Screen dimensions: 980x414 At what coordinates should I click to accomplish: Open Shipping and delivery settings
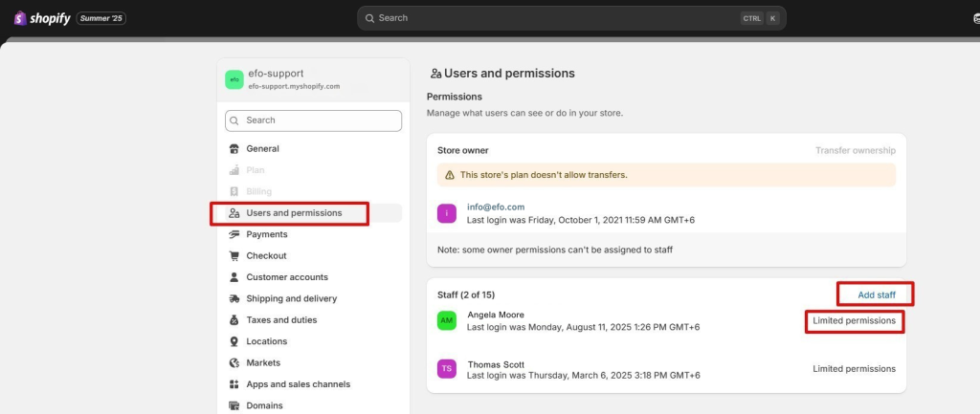[291, 298]
